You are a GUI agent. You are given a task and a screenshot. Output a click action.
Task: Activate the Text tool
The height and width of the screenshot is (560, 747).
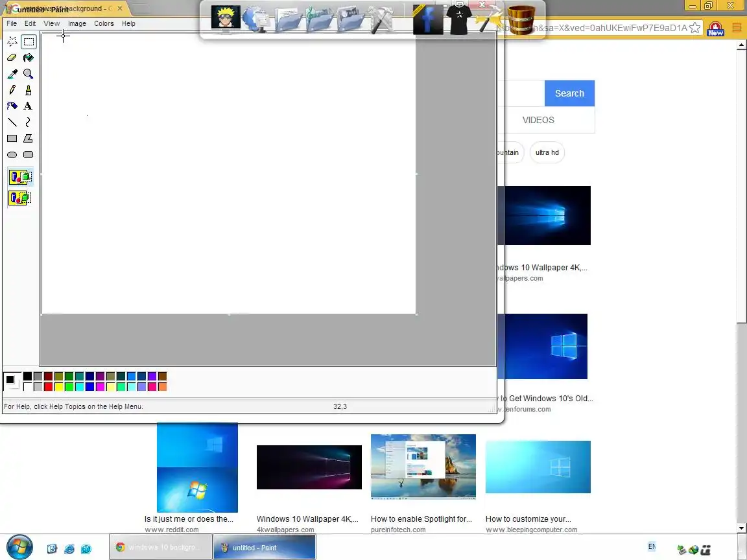click(x=29, y=106)
